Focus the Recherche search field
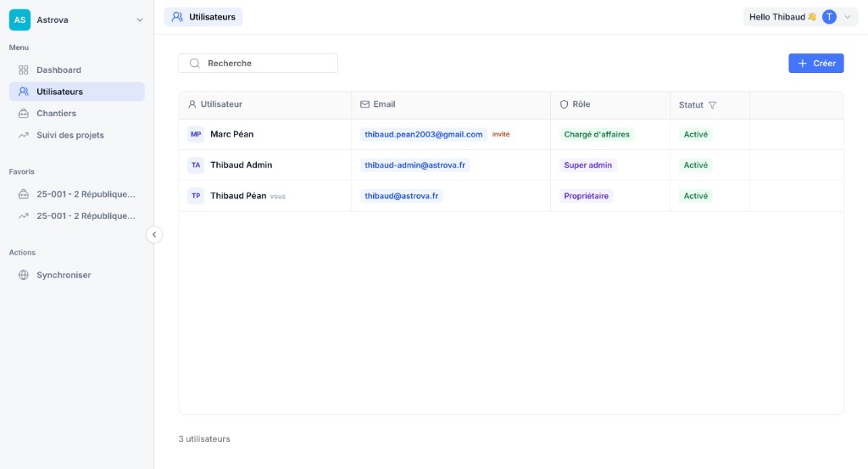Image resolution: width=868 pixels, height=469 pixels. tap(258, 63)
